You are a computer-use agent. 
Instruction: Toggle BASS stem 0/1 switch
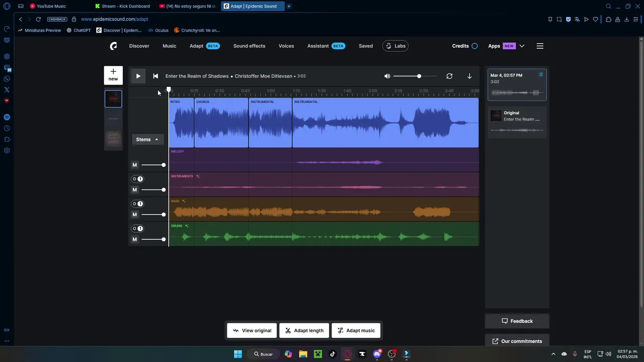click(x=137, y=204)
